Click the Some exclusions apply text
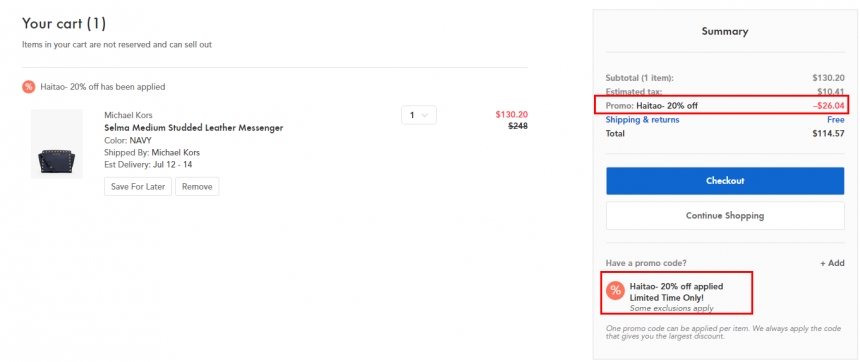This screenshot has height=362, width=860. point(671,308)
